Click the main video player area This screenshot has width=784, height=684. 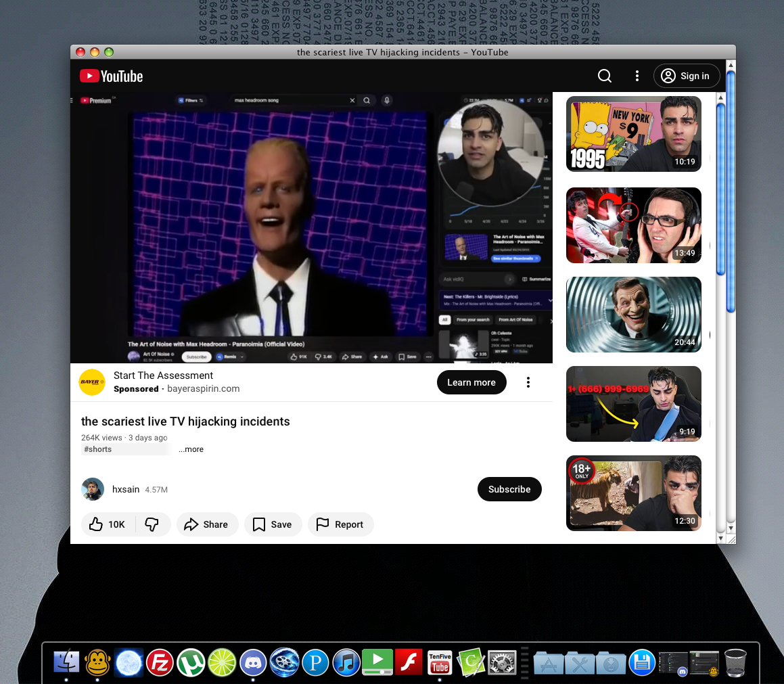tap(311, 227)
